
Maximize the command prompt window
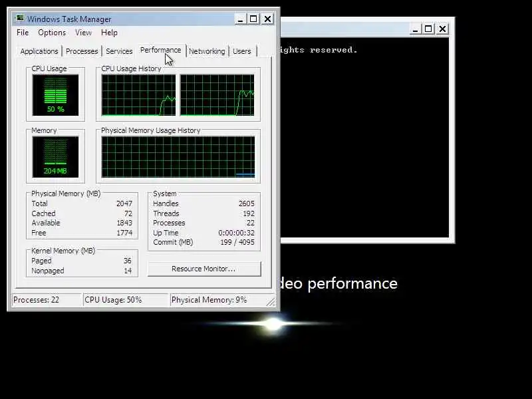(428, 29)
